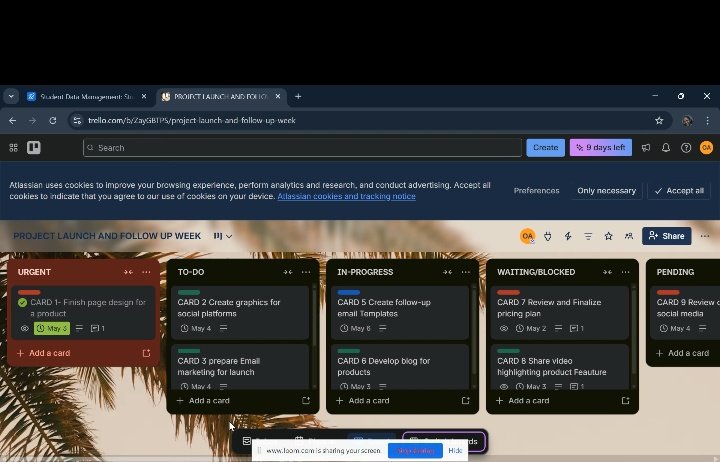This screenshot has width=720, height=462.
Task: Click the green May 3 due date badge on CARD 1
Action: click(x=52, y=328)
